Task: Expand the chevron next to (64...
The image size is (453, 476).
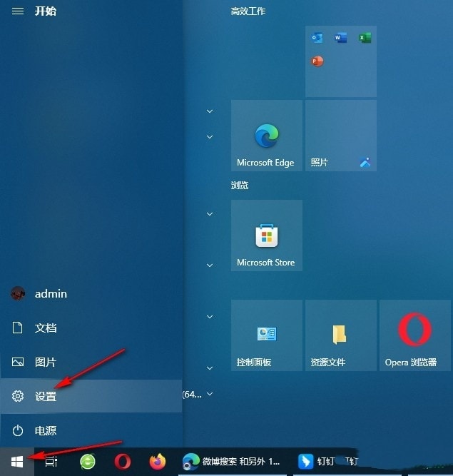Action: pos(210,394)
